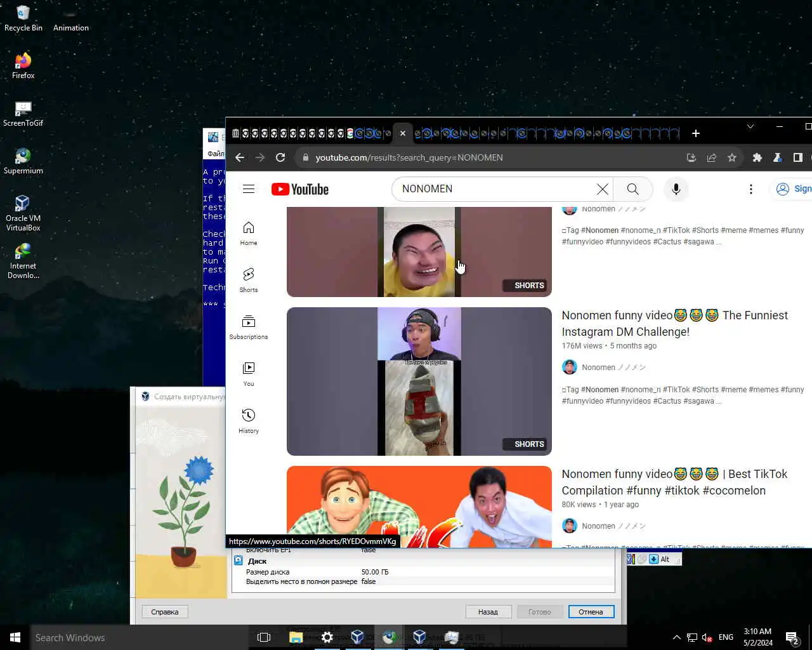812x650 pixels.
Task: Open Recycle Bin desktop icon
Action: (x=23, y=18)
